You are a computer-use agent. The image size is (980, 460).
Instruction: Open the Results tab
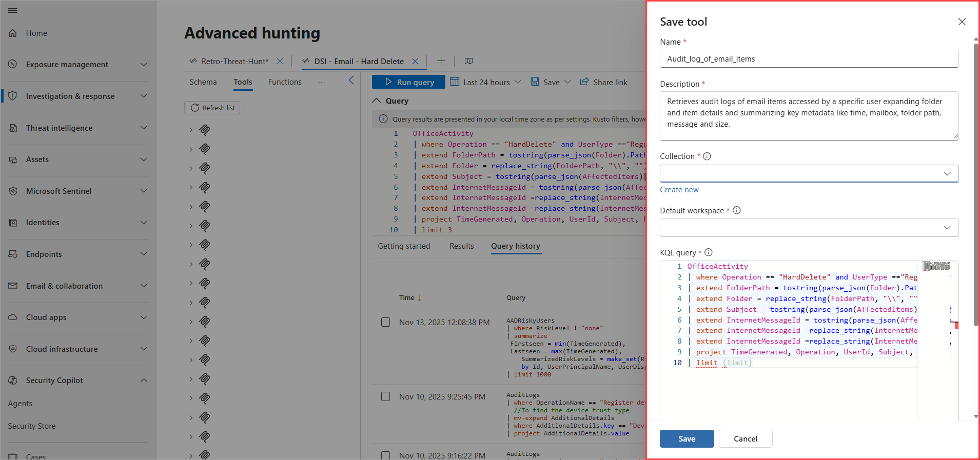pyautogui.click(x=461, y=246)
